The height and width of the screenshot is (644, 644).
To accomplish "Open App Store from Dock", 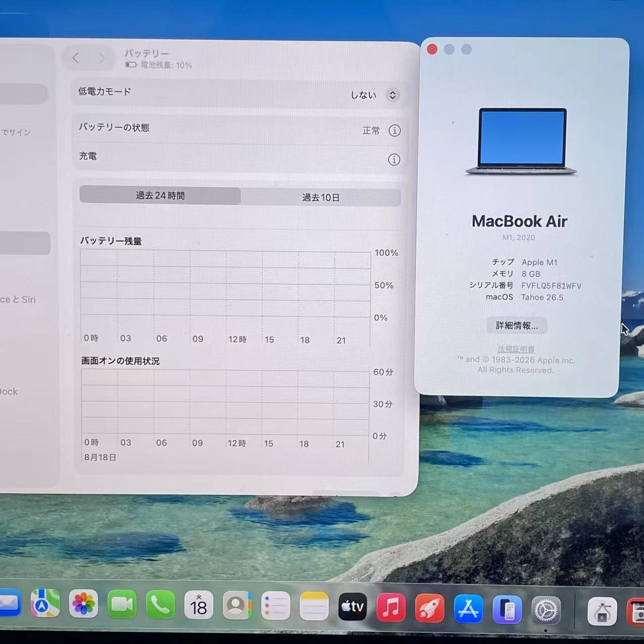I will pyautogui.click(x=468, y=609).
